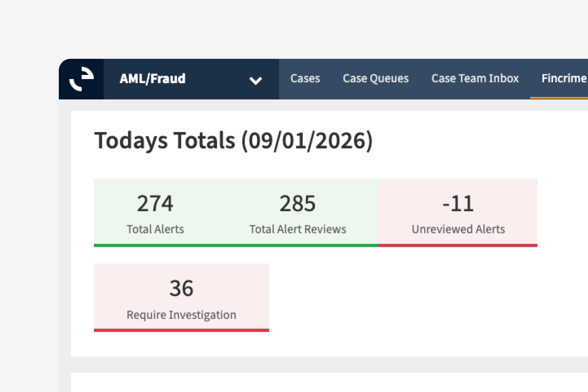
Task: Select the Total Alerts label
Action: click(155, 229)
